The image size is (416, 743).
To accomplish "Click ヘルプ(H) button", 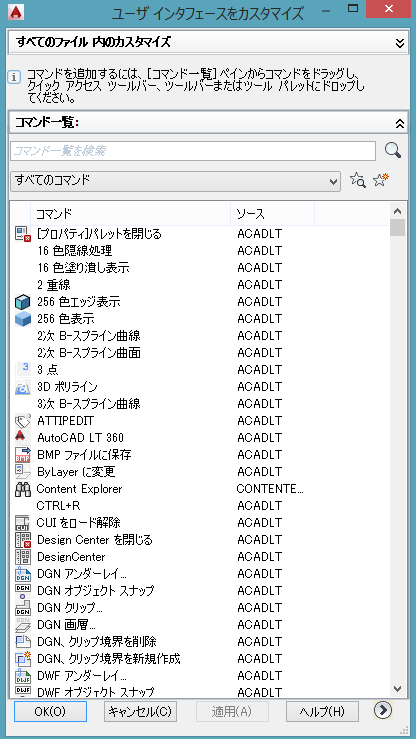I will tap(322, 711).
